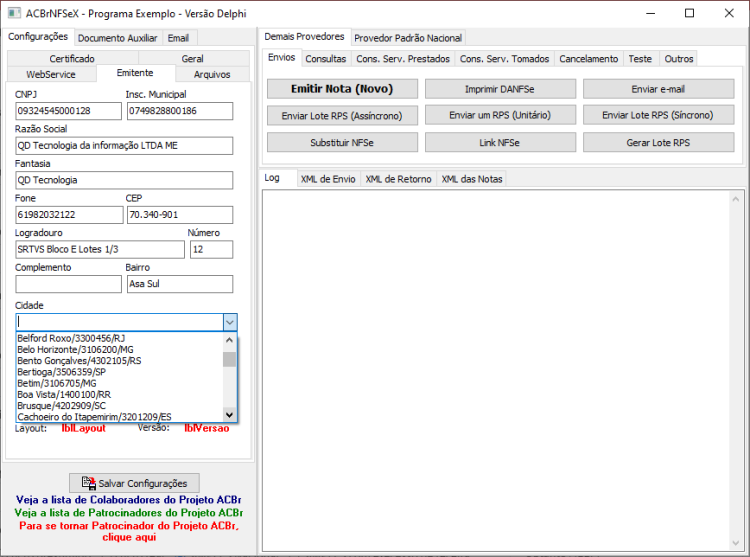This screenshot has height=557, width=750.
Task: Open the Consultas tab
Action: [x=326, y=59]
